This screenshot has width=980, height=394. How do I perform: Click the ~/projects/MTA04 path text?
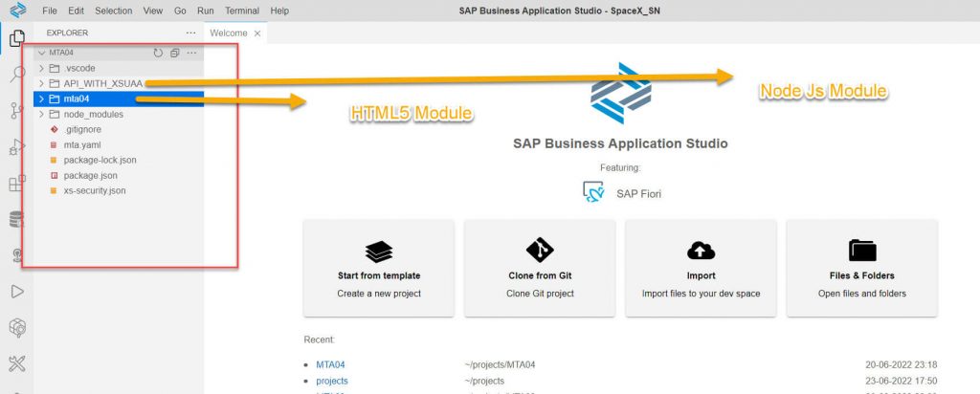coord(500,364)
